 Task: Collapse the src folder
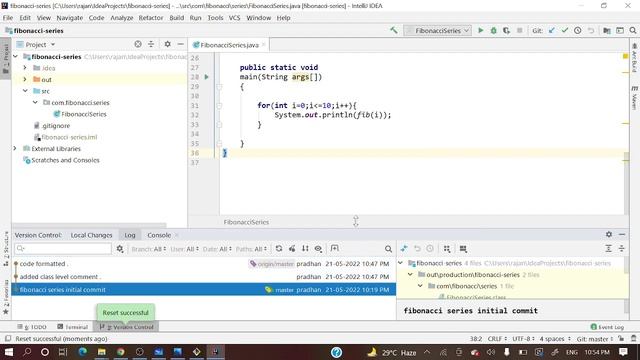25,91
